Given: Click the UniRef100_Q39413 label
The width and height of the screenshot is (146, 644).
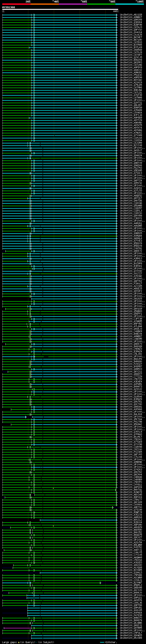Looking at the screenshot, I should tap(131, 572).
